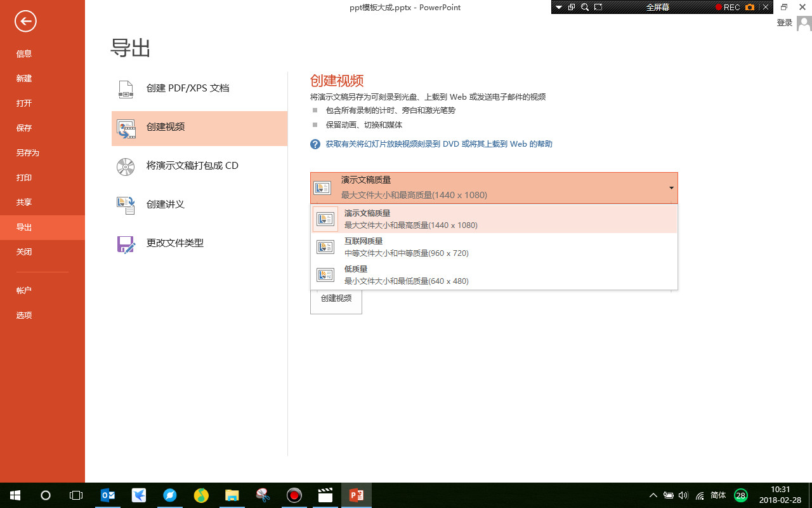Image resolution: width=812 pixels, height=508 pixels.
Task: Mute audio via the taskbar speaker icon
Action: coord(683,495)
